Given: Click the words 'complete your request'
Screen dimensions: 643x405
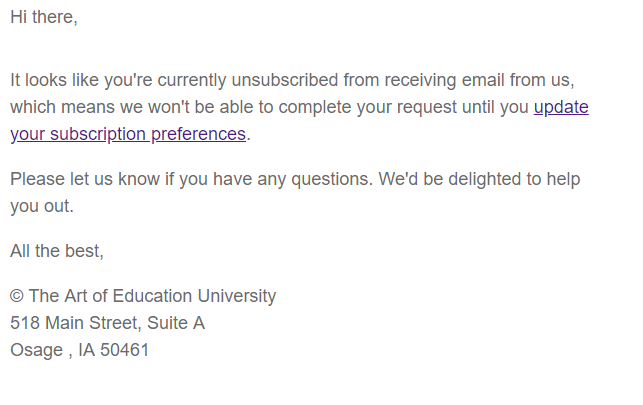Looking at the screenshot, I should [x=367, y=107].
